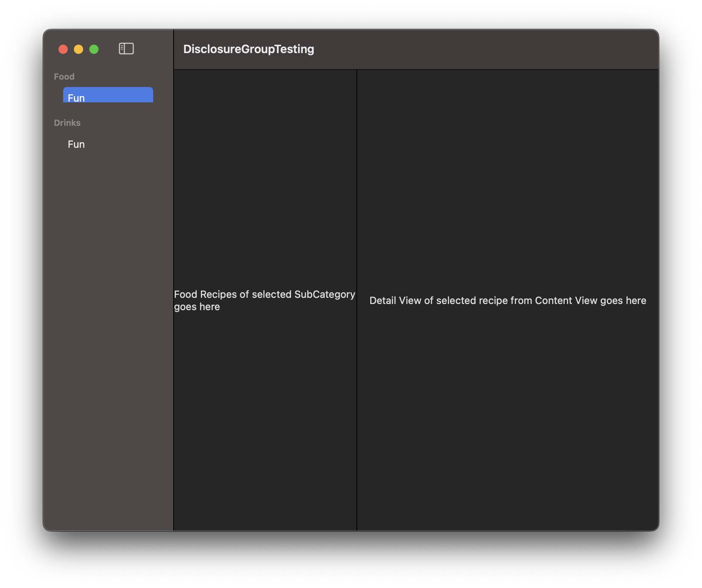Click empty sidebar space below Drinks Fun item

(108, 308)
